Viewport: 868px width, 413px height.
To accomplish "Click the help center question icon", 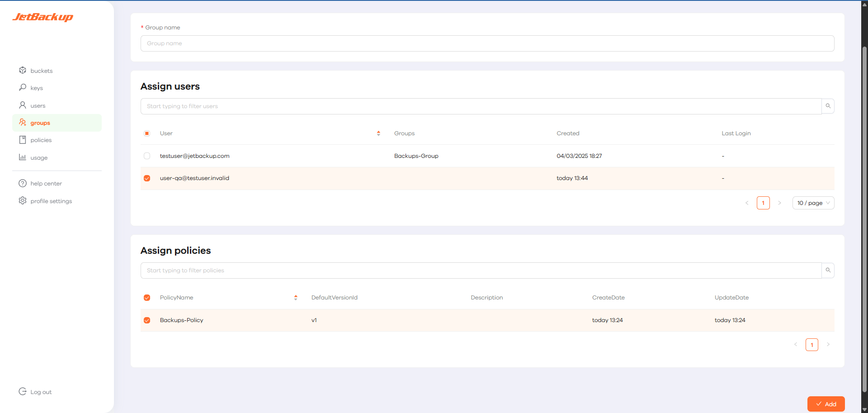I will pos(23,183).
